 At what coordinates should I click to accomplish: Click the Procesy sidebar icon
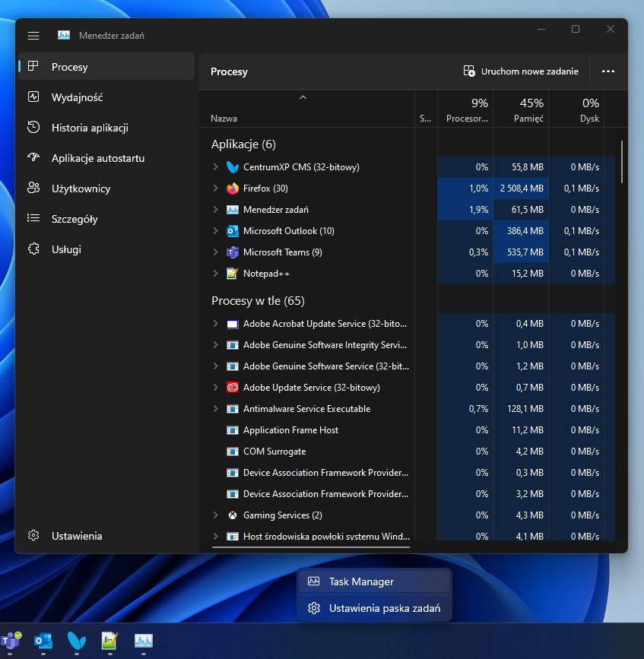33,66
